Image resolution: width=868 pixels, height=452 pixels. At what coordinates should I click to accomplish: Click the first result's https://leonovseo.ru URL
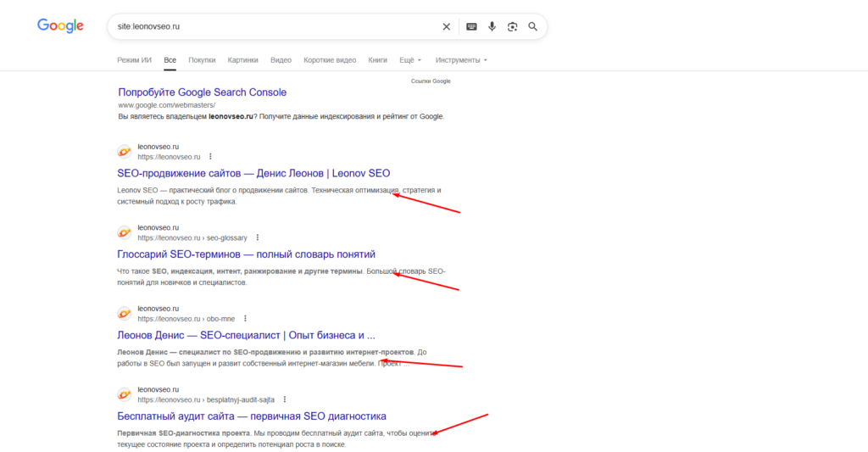click(x=169, y=157)
